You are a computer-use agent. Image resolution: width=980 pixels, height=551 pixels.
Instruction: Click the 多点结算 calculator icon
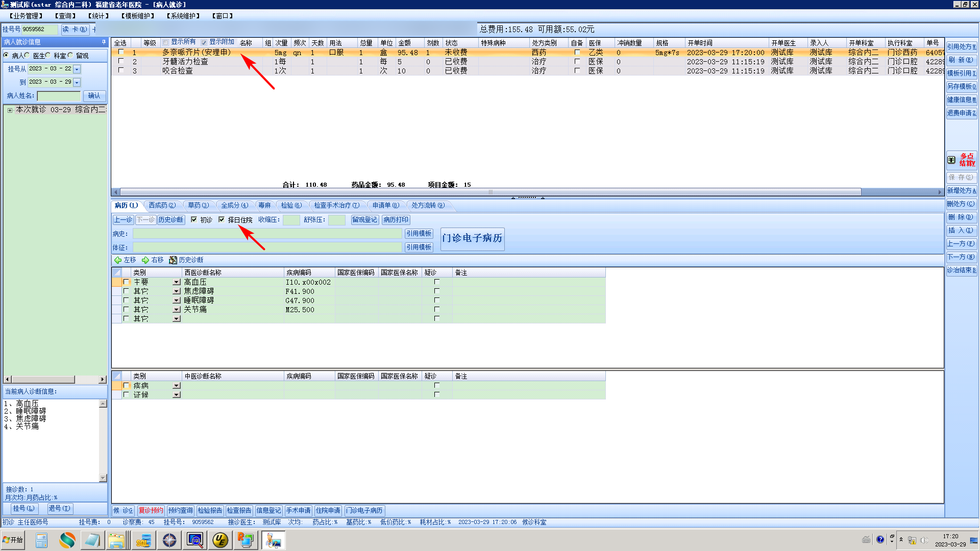click(951, 160)
